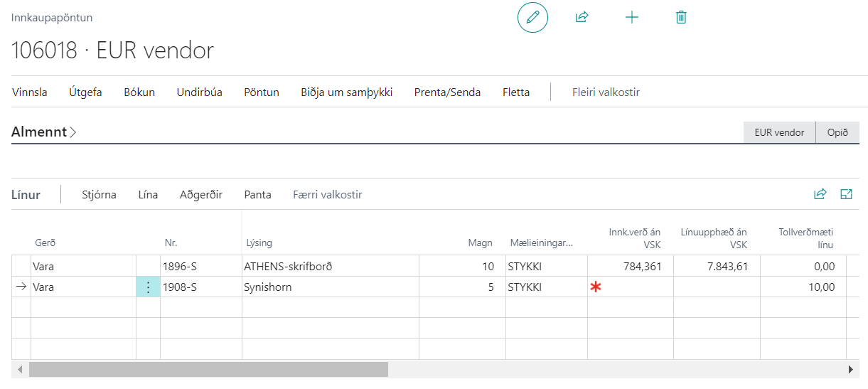Image resolution: width=868 pixels, height=389 pixels.
Task: Open three-dot menu on 1908-S row
Action: (x=148, y=287)
